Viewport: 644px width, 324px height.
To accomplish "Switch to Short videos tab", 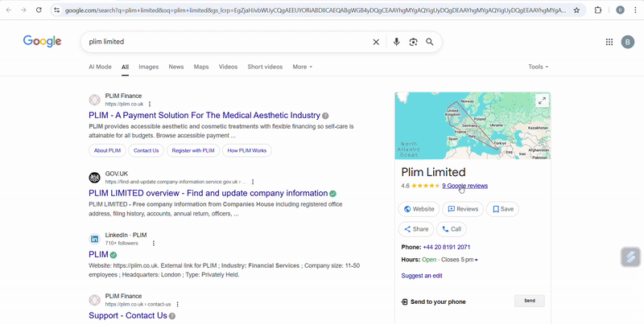I will (265, 67).
